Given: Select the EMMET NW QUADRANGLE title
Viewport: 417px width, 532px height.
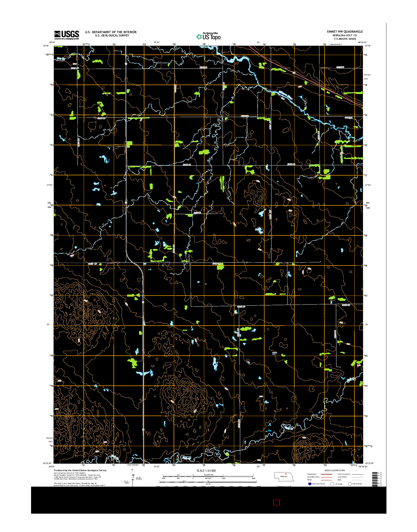Looking at the screenshot, I should (345, 32).
